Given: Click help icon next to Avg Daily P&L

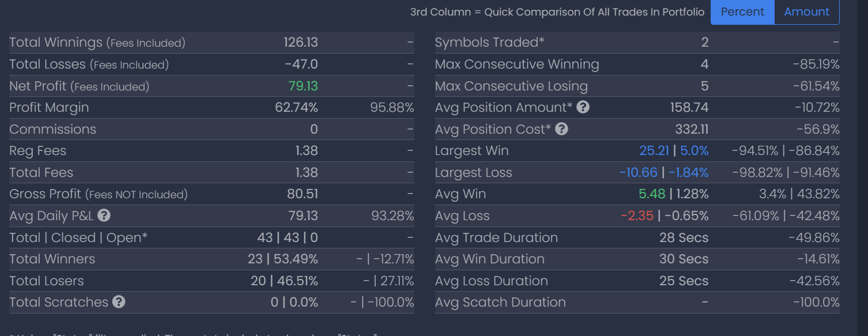Looking at the screenshot, I should (x=104, y=216).
